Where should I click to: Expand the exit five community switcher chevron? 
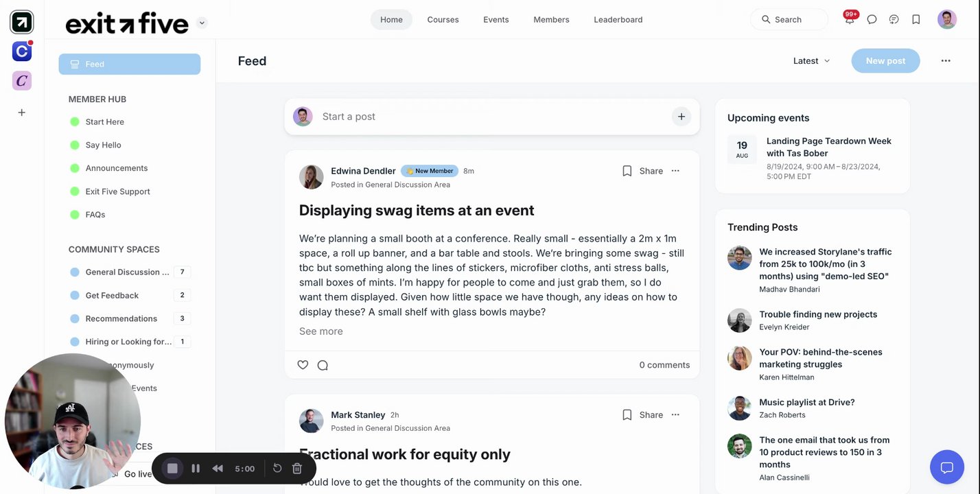click(x=202, y=23)
